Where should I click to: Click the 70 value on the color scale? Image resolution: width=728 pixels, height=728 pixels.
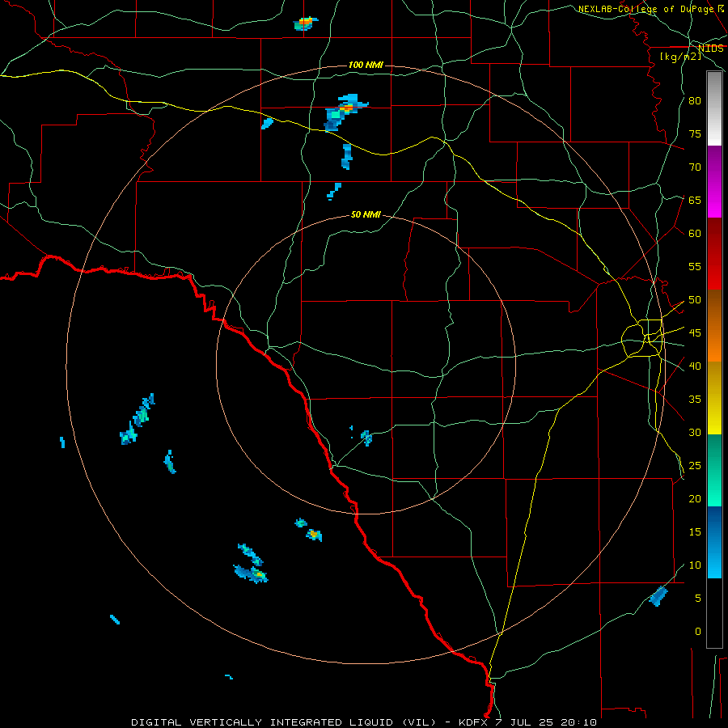coord(695,167)
